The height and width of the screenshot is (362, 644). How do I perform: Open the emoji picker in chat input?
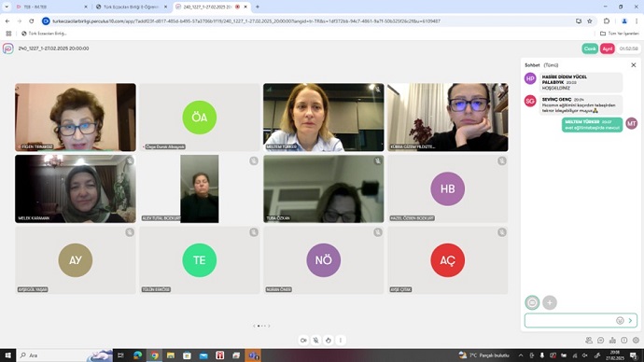tap(620, 321)
